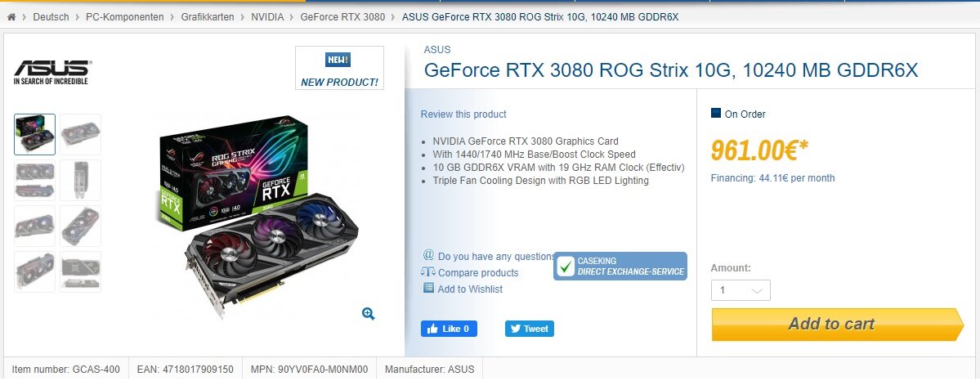This screenshot has width=980, height=381.
Task: Click the magnifier zoom icon on product image
Action: click(369, 314)
